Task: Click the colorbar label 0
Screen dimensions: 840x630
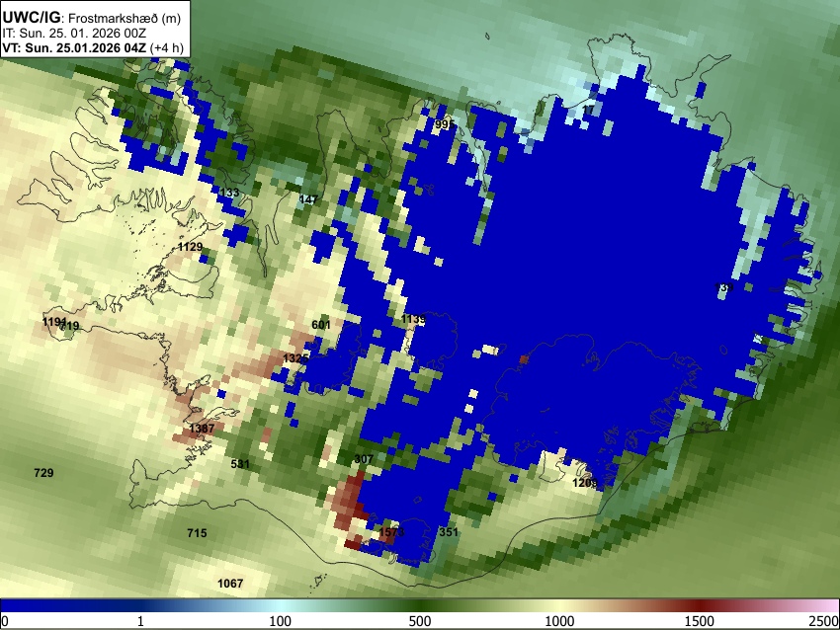Action: pyautogui.click(x=5, y=621)
